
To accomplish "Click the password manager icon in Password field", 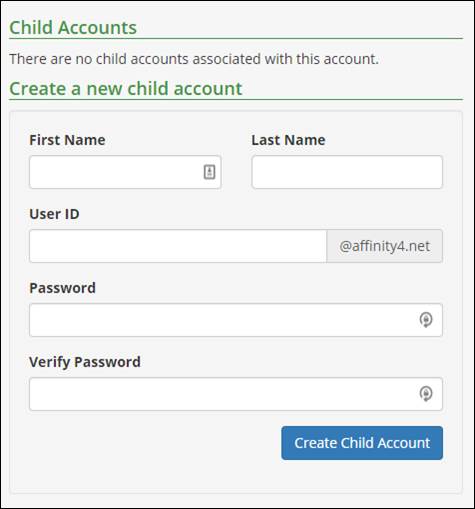I will tap(426, 320).
